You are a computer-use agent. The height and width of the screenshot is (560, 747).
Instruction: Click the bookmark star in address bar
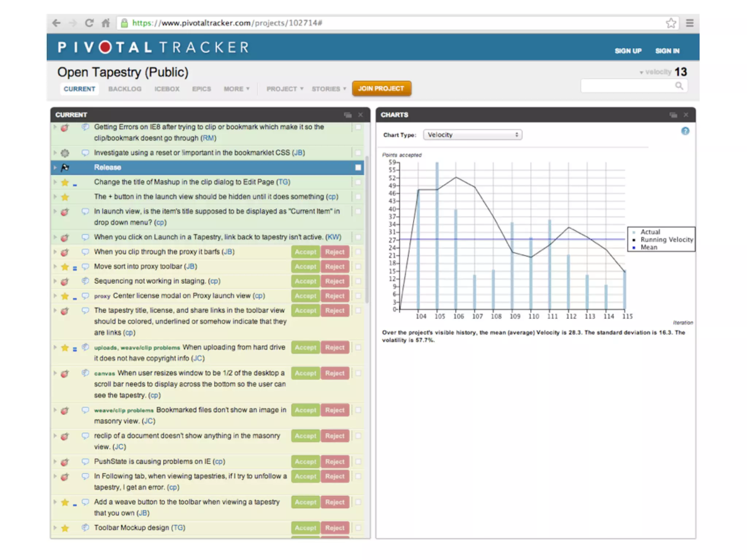[671, 23]
